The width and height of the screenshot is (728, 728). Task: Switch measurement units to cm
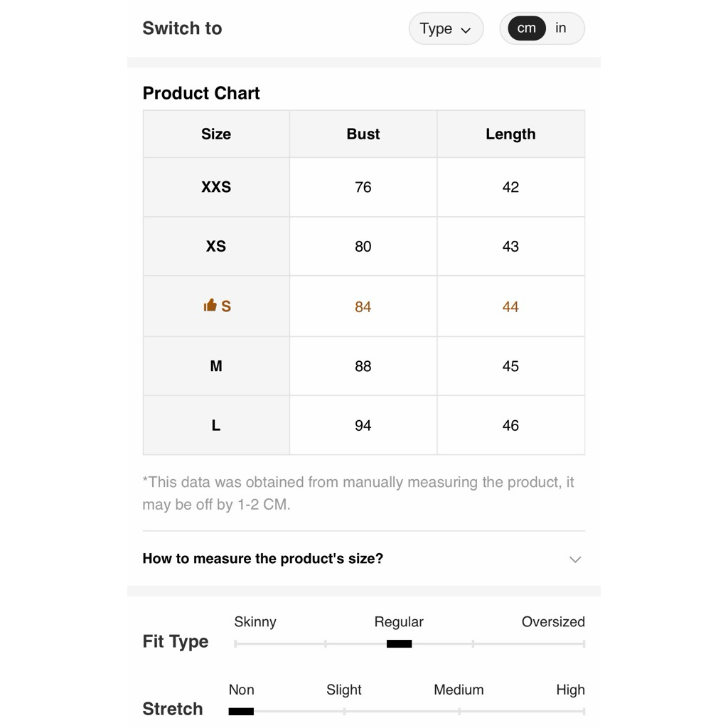[527, 28]
